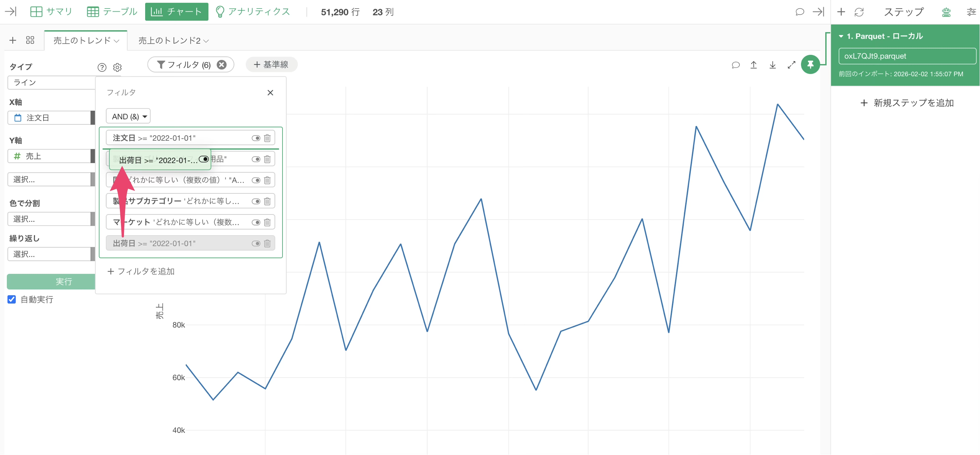This screenshot has height=455, width=980.
Task: Click the 基準線 add button
Action: (x=271, y=65)
